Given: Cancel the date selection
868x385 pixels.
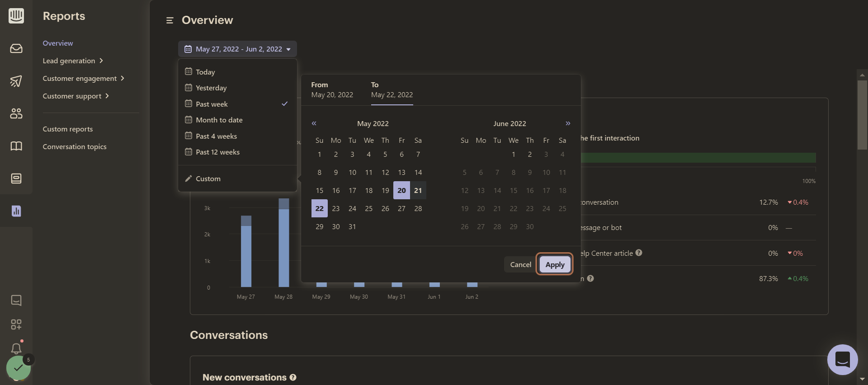Looking at the screenshot, I should click(x=520, y=264).
